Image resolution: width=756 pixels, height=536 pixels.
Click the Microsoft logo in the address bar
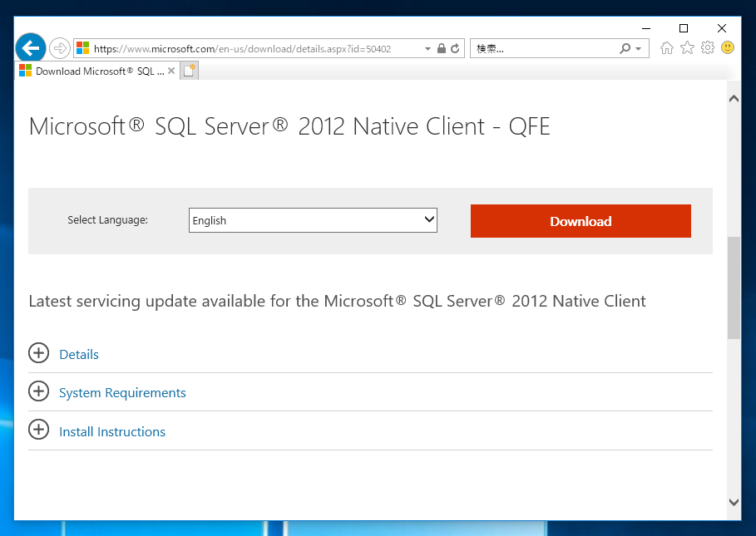(83, 48)
